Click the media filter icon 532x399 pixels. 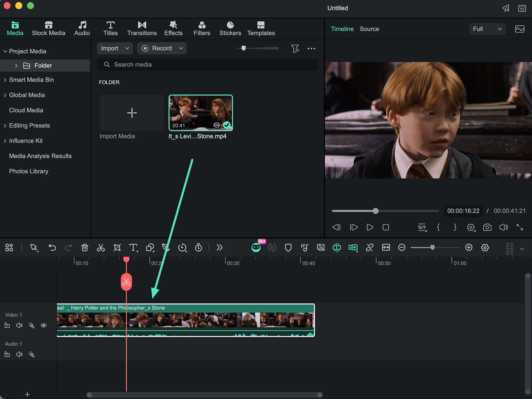click(x=295, y=49)
